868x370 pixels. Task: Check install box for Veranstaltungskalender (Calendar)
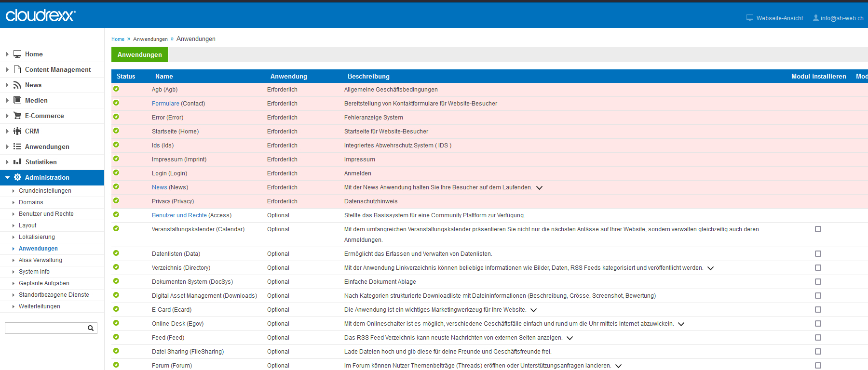click(818, 229)
